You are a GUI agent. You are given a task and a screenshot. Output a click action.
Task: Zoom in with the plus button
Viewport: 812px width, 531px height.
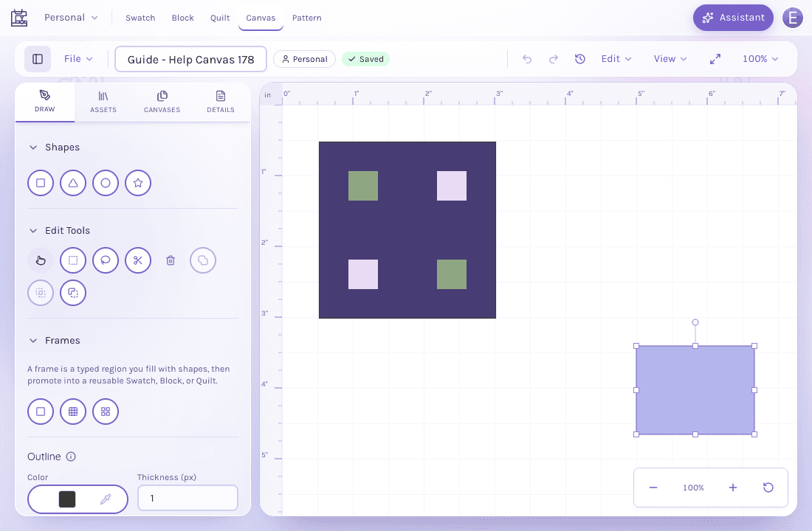733,487
